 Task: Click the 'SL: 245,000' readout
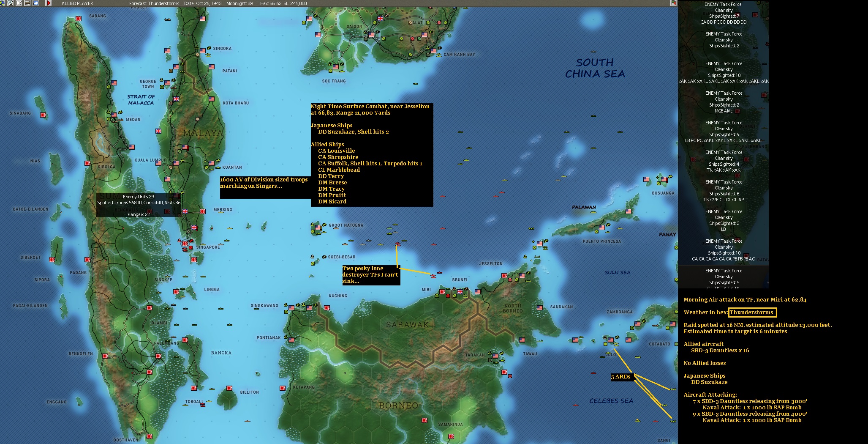click(x=295, y=3)
